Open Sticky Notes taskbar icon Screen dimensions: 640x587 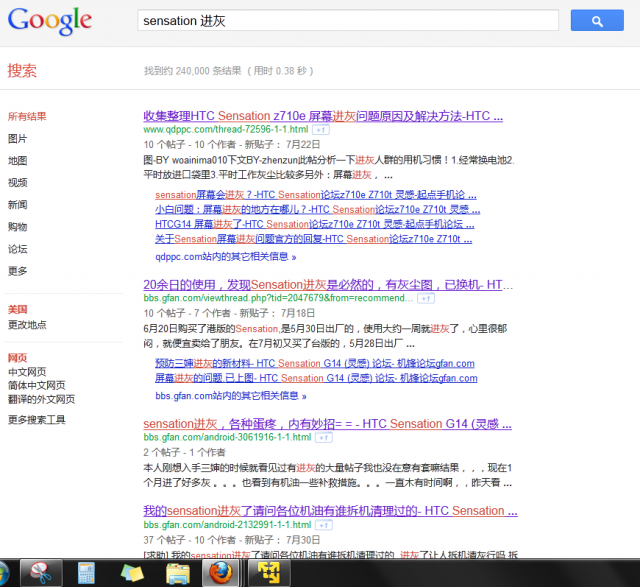pyautogui.click(x=132, y=573)
